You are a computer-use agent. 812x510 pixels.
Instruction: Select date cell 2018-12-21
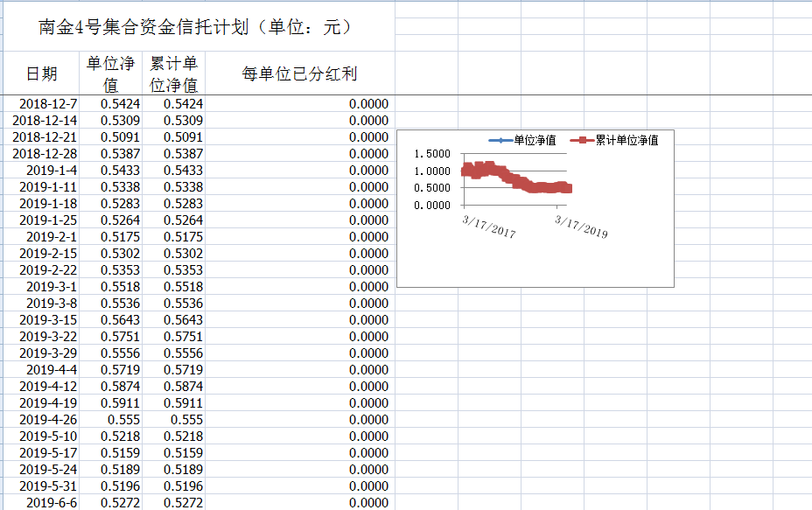41,136
